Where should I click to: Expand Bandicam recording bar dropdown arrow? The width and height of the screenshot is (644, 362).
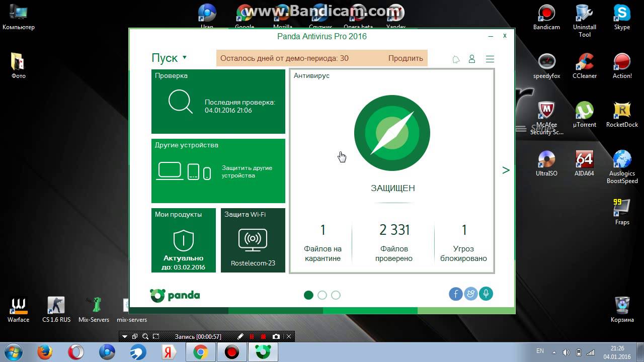coord(125,336)
